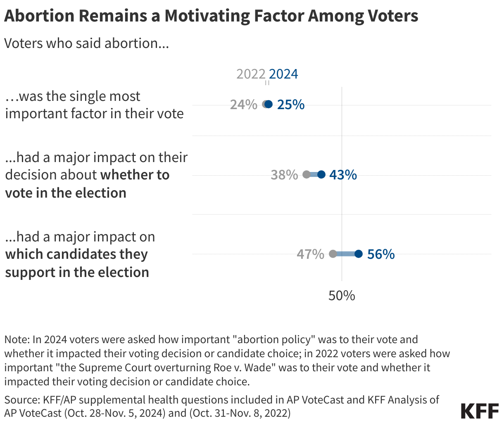The width and height of the screenshot is (504, 425).
Task: Click the Note paragraph text
Action: pos(227,360)
